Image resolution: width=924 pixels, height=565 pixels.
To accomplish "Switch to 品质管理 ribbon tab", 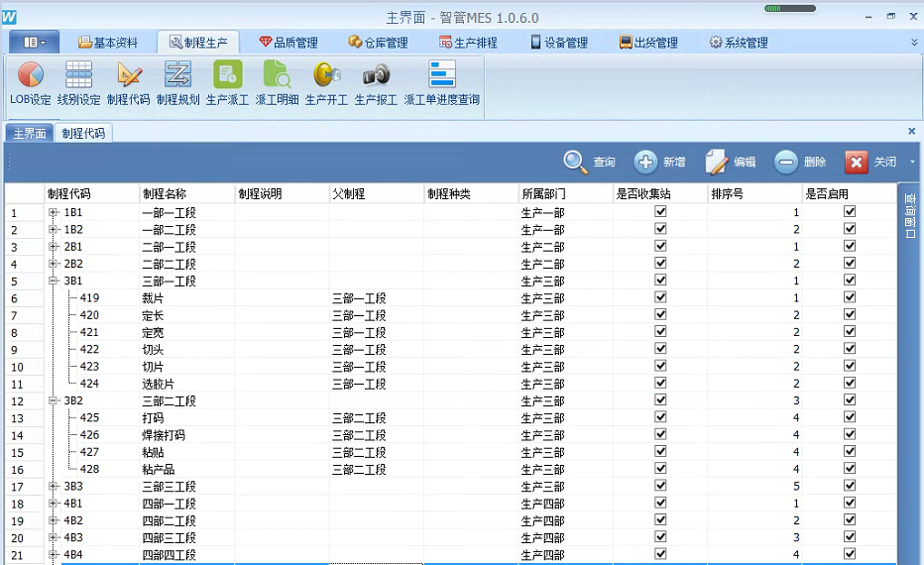I will click(x=289, y=43).
